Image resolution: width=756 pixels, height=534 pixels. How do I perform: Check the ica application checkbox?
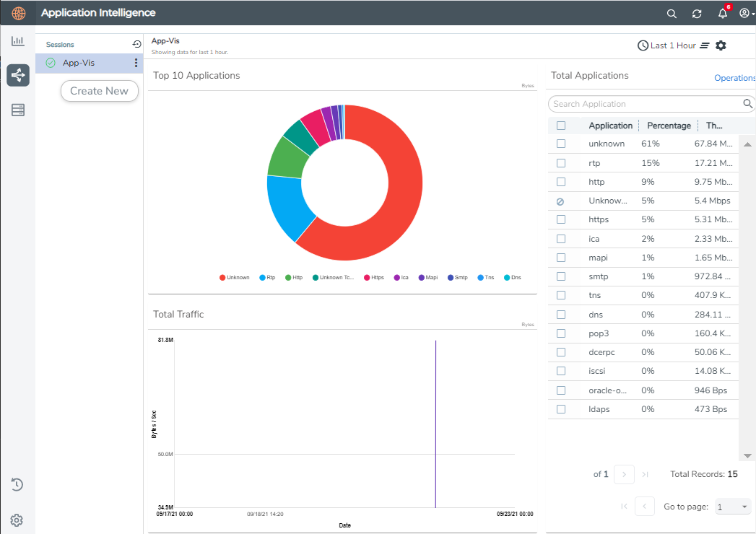(x=561, y=239)
